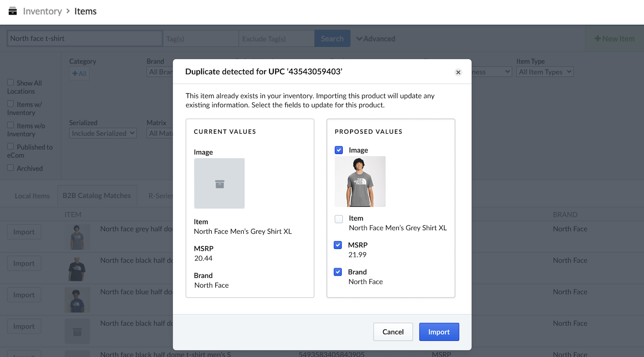Click the proposed North Face shirt image
Image resolution: width=644 pixels, height=357 pixels.
coord(360,181)
